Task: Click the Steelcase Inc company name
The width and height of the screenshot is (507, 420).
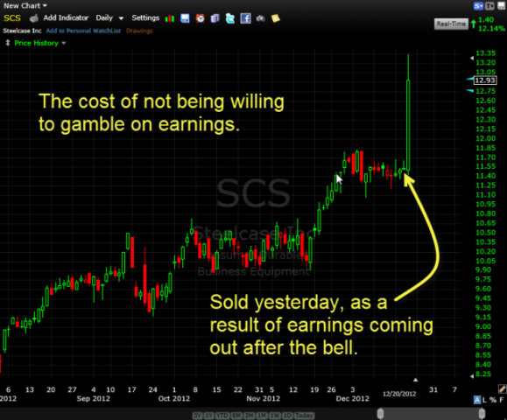Action: click(x=22, y=31)
